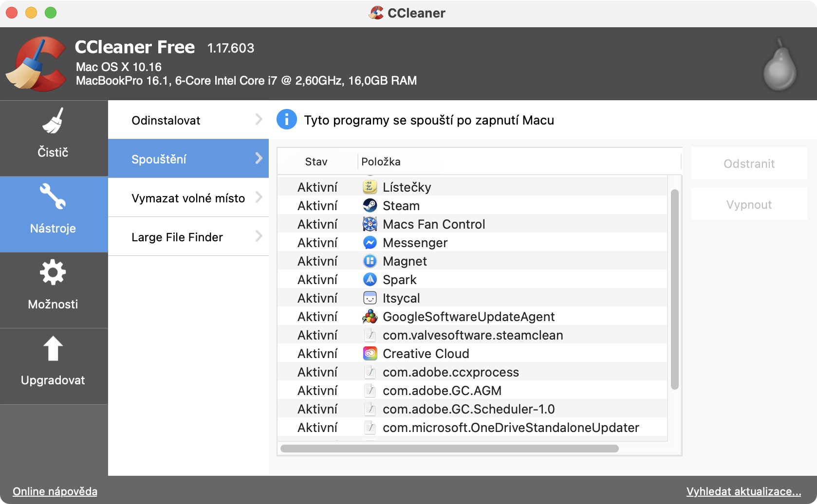Open the Online nápověda link
The height and width of the screenshot is (504, 817).
pos(55,491)
